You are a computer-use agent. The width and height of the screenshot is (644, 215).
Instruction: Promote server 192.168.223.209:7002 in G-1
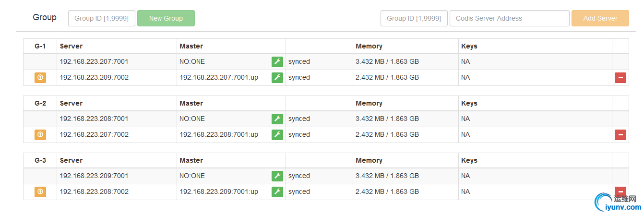[40, 77]
